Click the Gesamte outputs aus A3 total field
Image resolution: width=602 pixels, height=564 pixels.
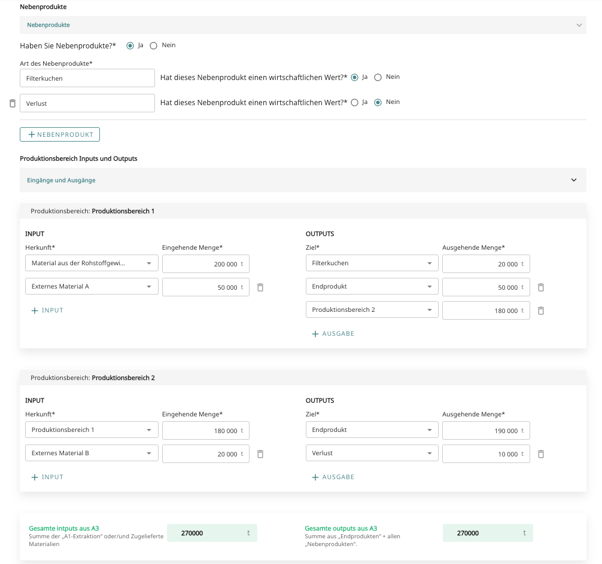point(488,533)
